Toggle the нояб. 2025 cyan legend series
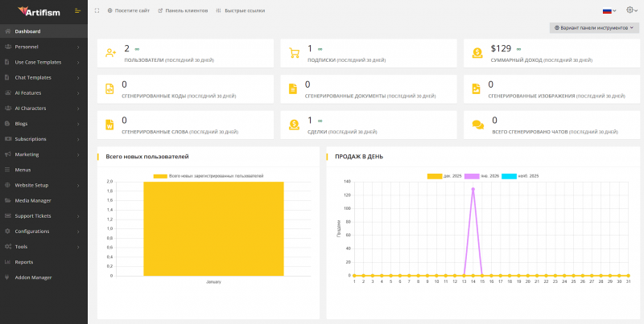This screenshot has height=324, width=644. click(x=520, y=176)
